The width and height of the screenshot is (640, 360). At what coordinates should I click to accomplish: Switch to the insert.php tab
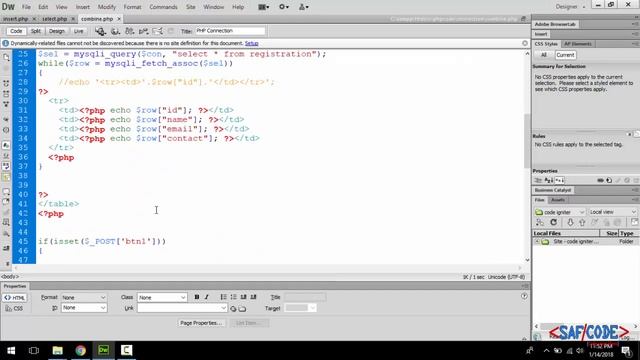pos(16,19)
